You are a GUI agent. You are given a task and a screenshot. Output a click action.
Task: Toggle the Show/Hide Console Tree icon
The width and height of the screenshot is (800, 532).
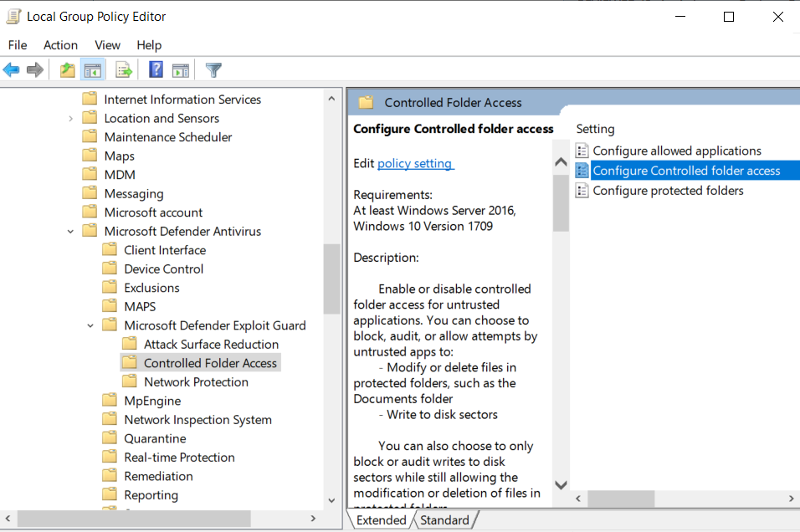click(x=92, y=70)
